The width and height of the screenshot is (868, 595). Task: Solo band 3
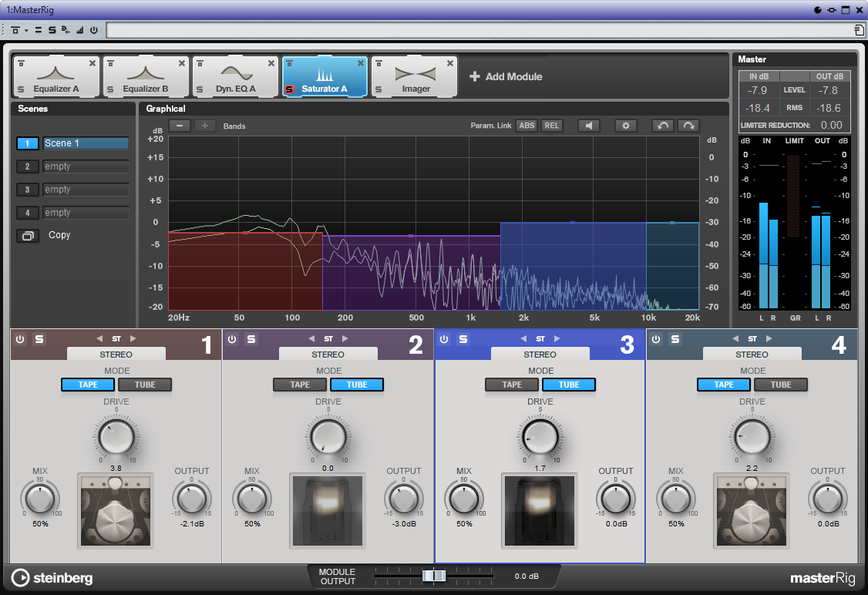click(463, 339)
